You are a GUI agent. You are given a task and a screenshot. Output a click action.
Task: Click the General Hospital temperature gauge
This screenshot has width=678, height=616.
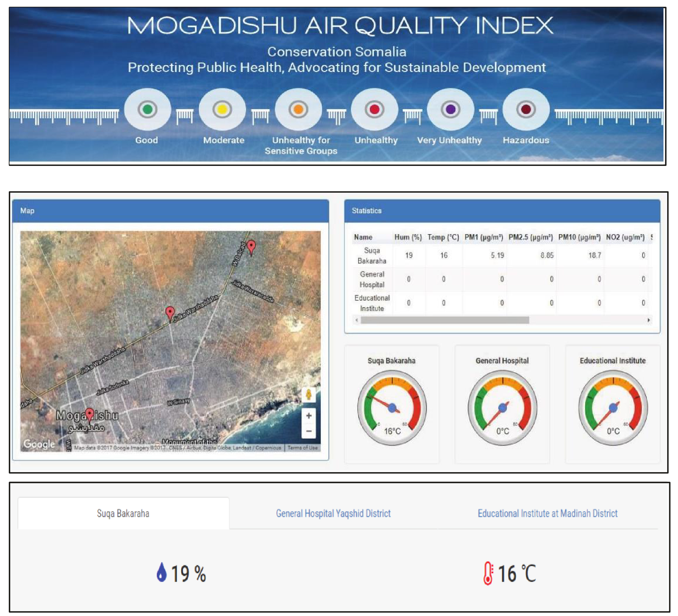[x=502, y=408]
